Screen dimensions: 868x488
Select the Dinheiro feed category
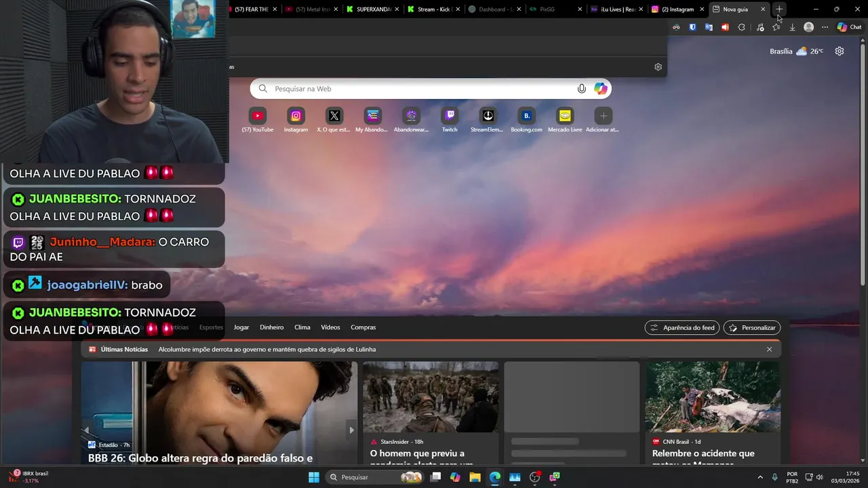click(272, 327)
